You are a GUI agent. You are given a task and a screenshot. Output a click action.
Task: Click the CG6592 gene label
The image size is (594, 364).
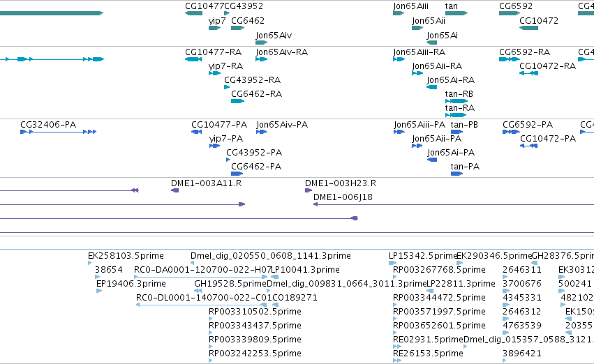(x=516, y=6)
